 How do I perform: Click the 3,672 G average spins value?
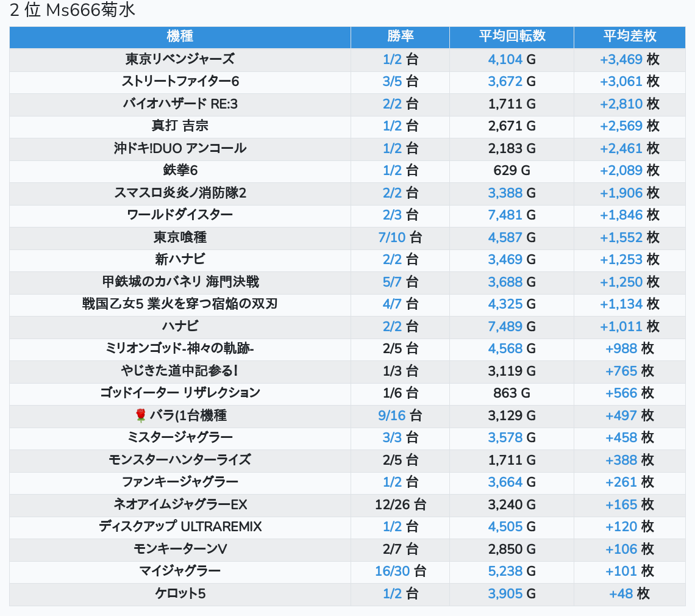(512, 82)
